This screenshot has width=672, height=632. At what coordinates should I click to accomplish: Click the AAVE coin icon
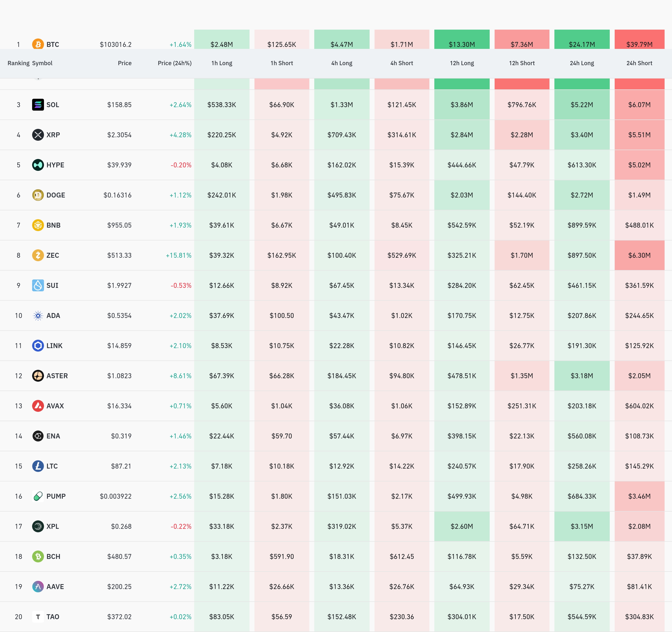pos(38,586)
